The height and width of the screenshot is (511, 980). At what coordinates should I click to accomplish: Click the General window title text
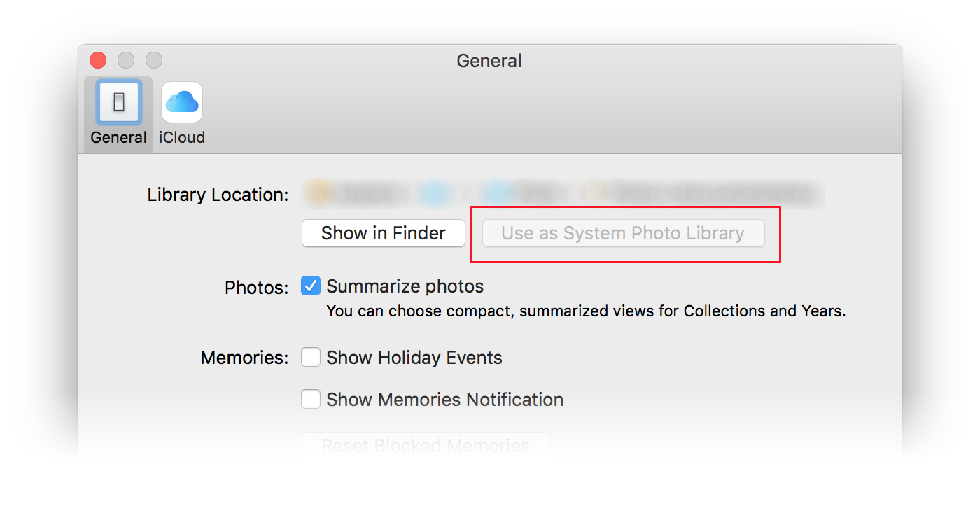tap(489, 61)
